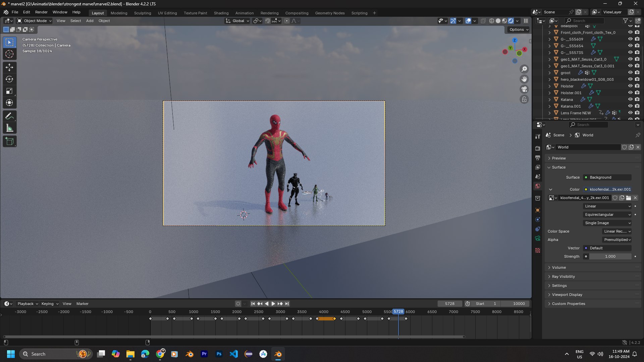Image resolution: width=644 pixels, height=362 pixels.
Task: Click the Play animation button
Action: pos(273,304)
